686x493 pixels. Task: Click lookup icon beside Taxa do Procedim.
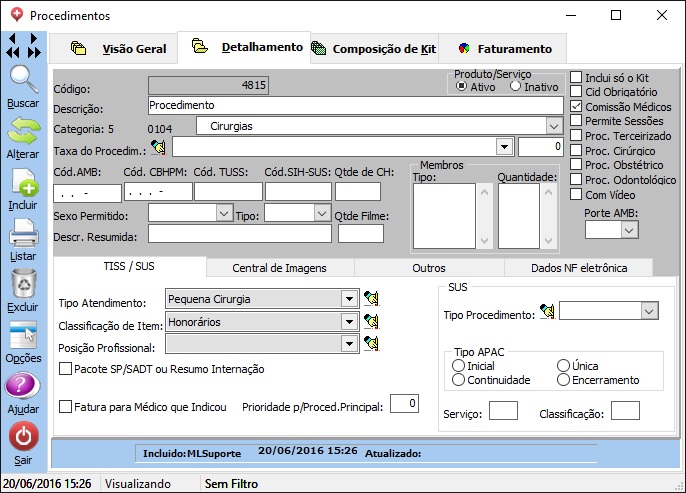coord(159,147)
